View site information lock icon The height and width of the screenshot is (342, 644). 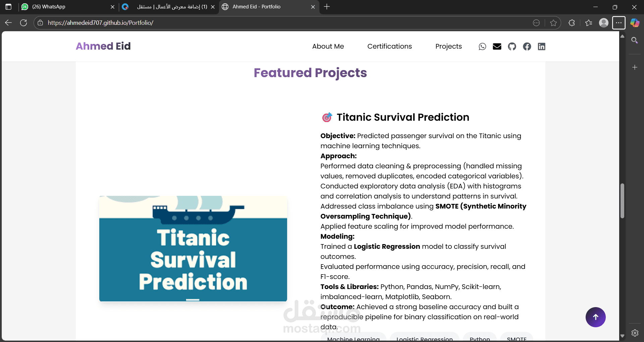click(x=40, y=23)
